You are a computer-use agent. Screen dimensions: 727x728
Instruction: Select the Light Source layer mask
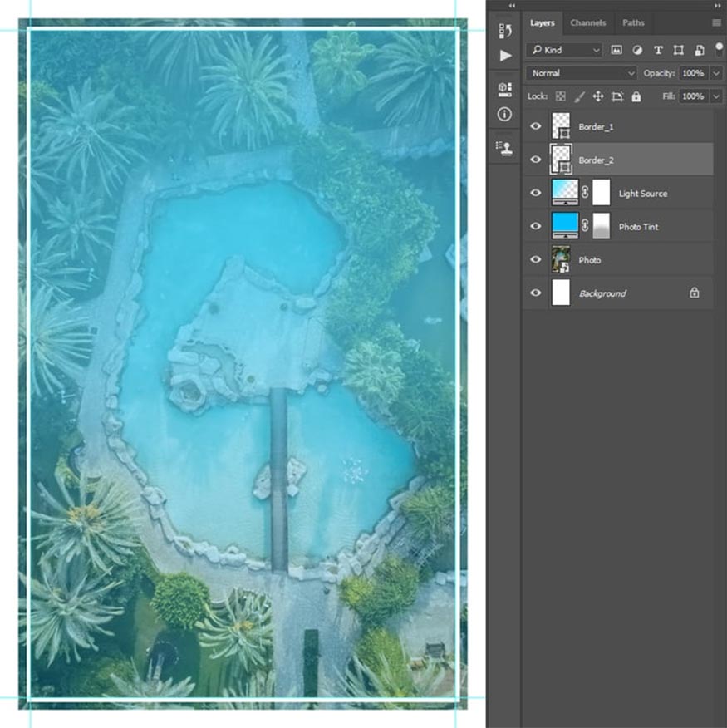coord(602,192)
